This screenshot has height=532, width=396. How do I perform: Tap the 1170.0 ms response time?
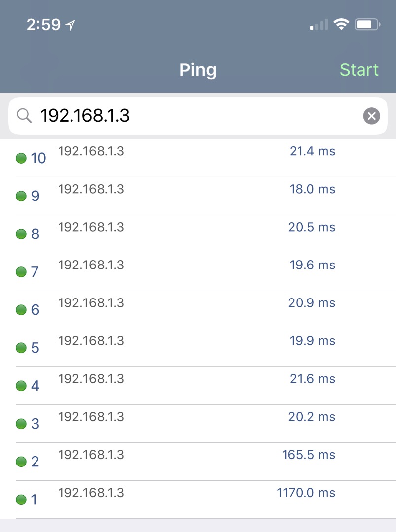[x=306, y=493]
